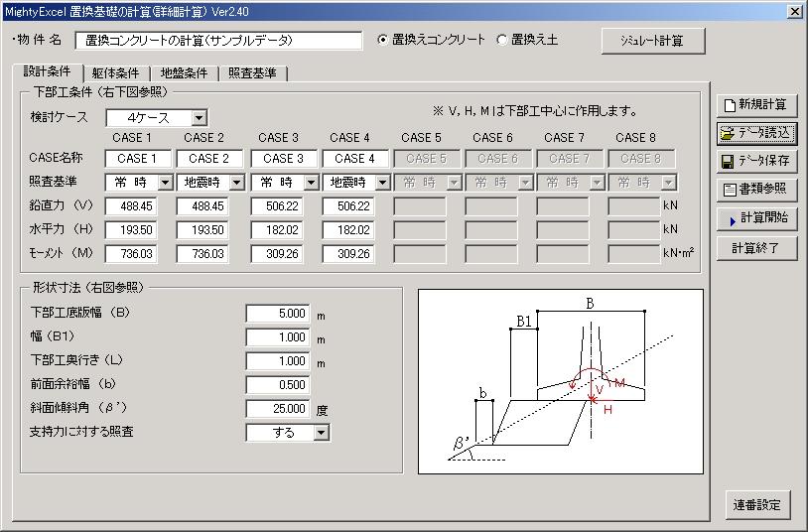
Task: Click CASE 3 鉛直力 (V) field 506.22
Action: coord(277,206)
